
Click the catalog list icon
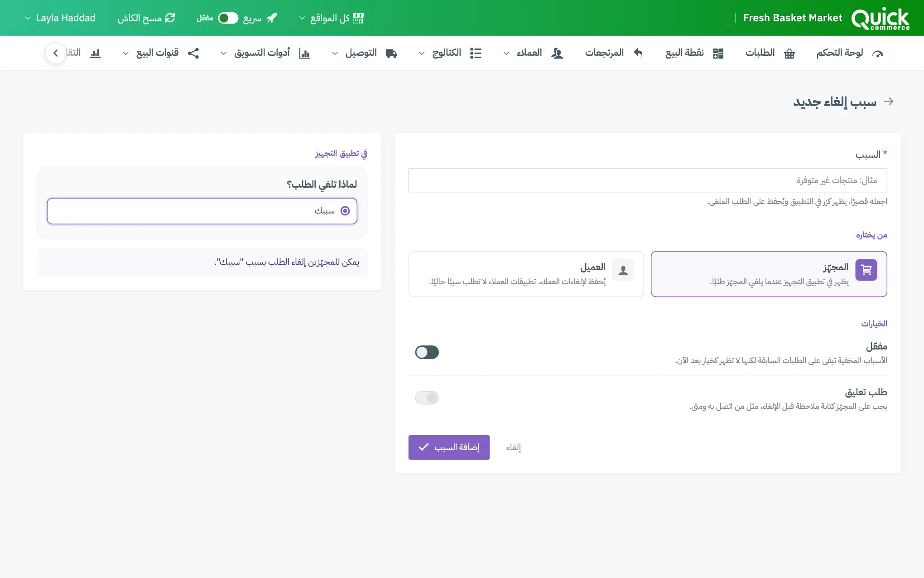(x=476, y=53)
